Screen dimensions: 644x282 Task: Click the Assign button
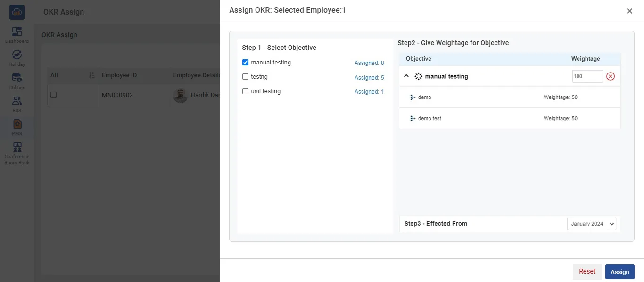[619, 272]
